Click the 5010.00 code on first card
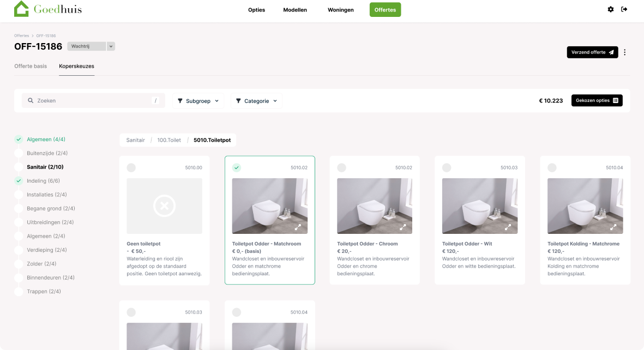This screenshot has width=644, height=350. pos(194,167)
